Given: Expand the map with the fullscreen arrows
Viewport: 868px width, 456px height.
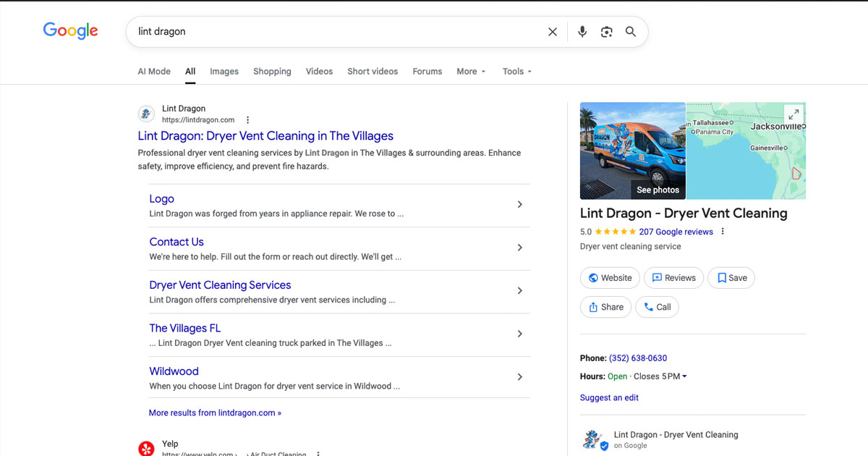Looking at the screenshot, I should click(793, 113).
